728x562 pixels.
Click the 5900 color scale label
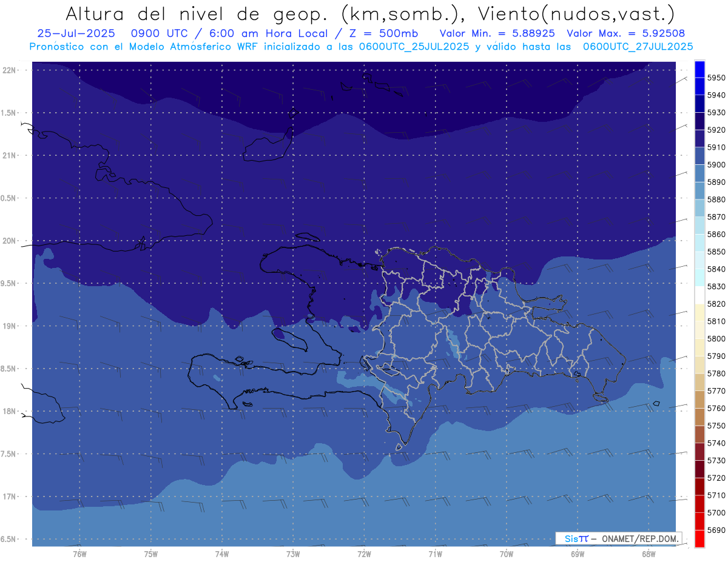(x=716, y=165)
